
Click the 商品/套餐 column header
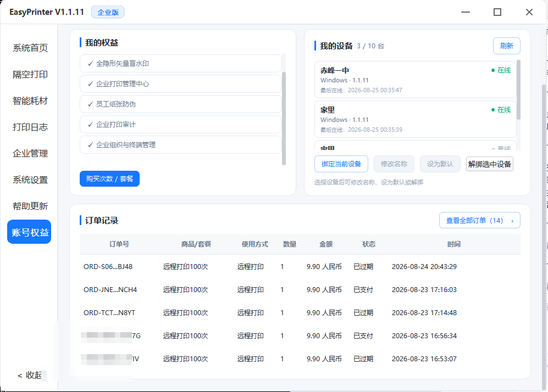pyautogui.click(x=196, y=244)
